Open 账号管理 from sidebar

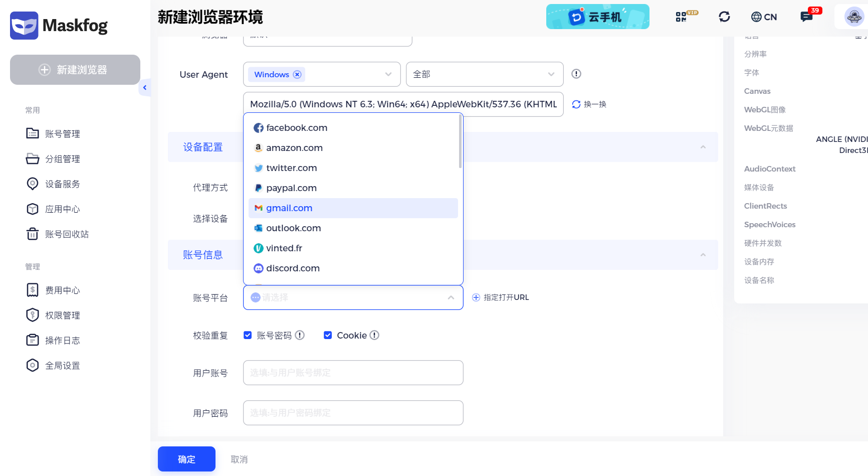53,133
